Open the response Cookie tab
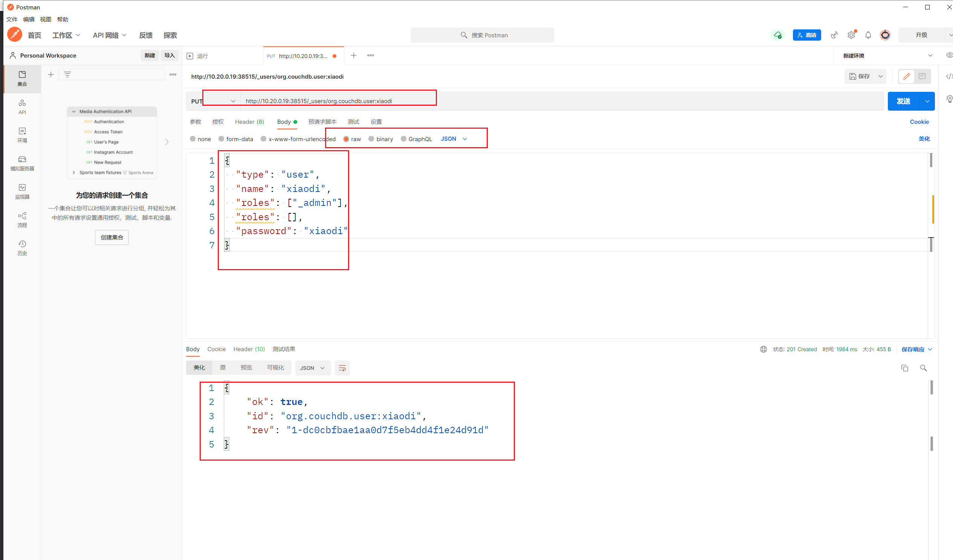The width and height of the screenshot is (953, 560). coord(216,349)
